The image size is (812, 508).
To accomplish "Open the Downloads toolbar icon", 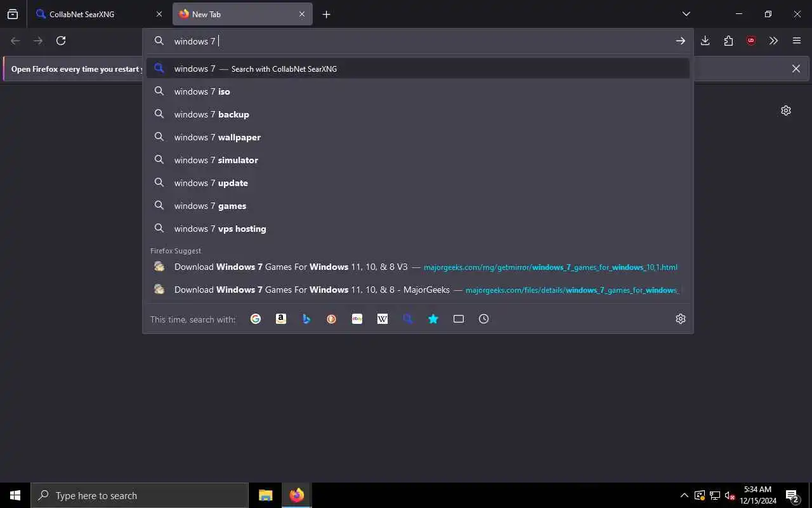I will pyautogui.click(x=705, y=41).
